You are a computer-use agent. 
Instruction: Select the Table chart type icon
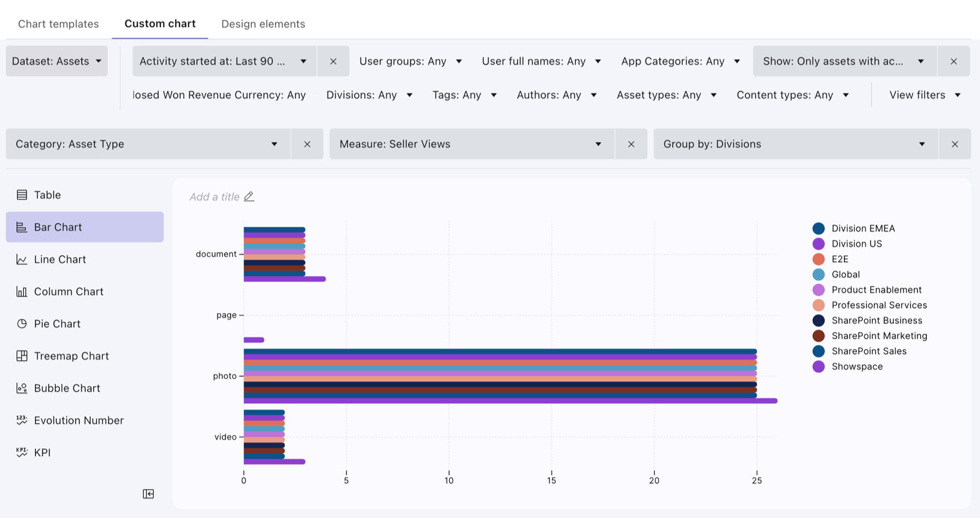pos(22,195)
